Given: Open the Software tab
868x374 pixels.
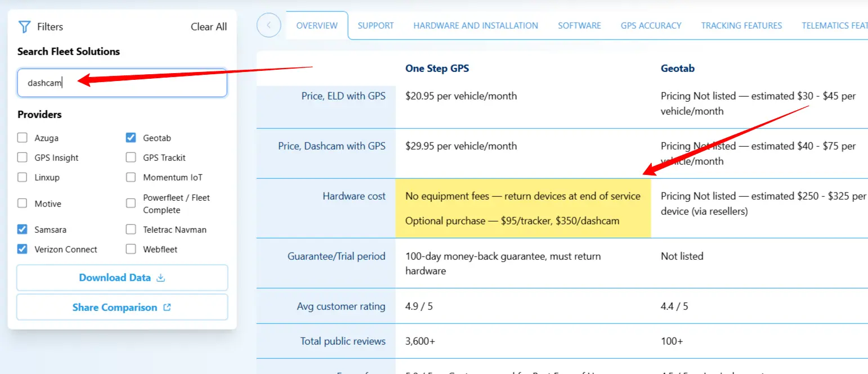Looking at the screenshot, I should point(579,25).
